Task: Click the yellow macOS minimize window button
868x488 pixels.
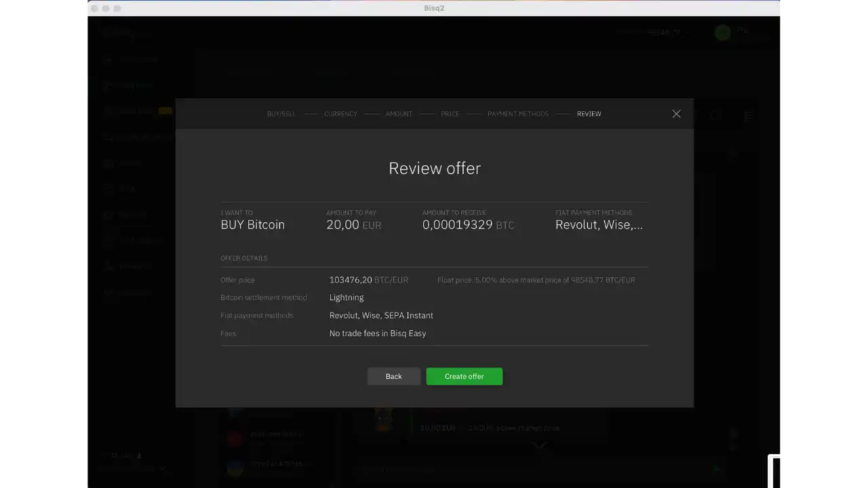Action: [106, 8]
